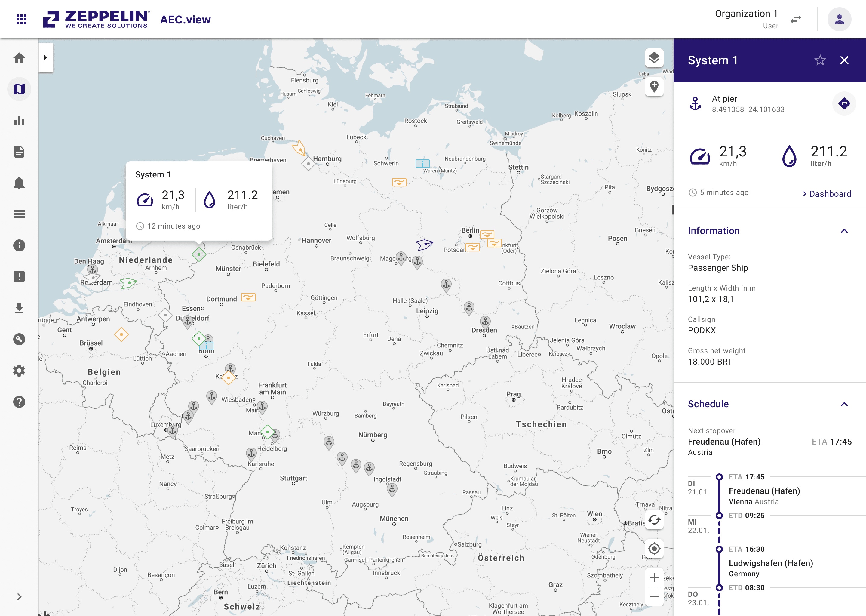Click the Zeppelin logo
Image resolution: width=866 pixels, height=616 pixels.
tap(97, 19)
